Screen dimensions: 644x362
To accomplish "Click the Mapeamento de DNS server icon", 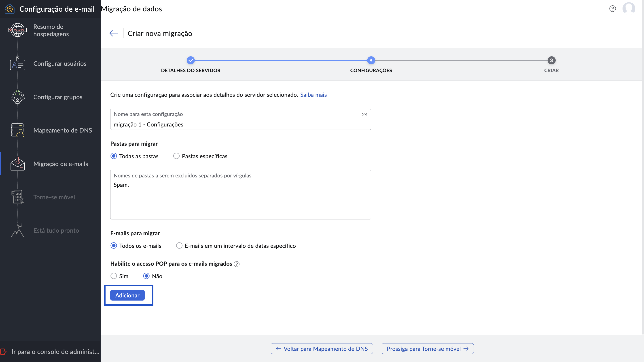I will 17,130.
